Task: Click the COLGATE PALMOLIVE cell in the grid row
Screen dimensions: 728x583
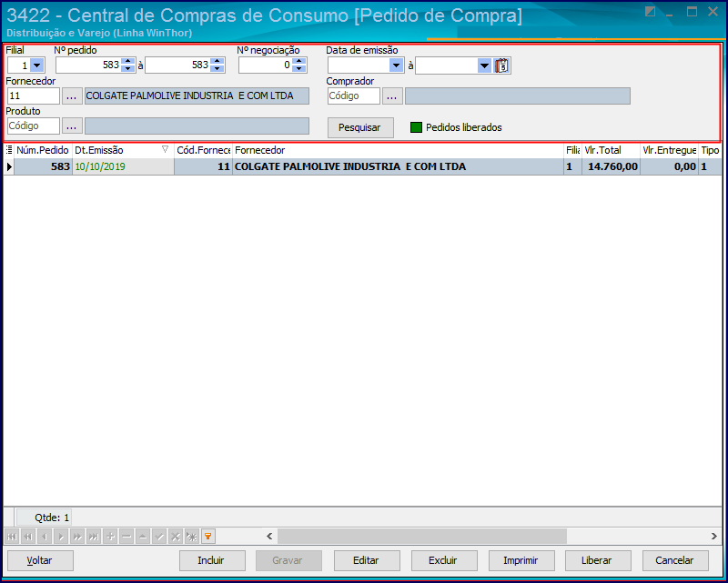Action: click(x=398, y=166)
